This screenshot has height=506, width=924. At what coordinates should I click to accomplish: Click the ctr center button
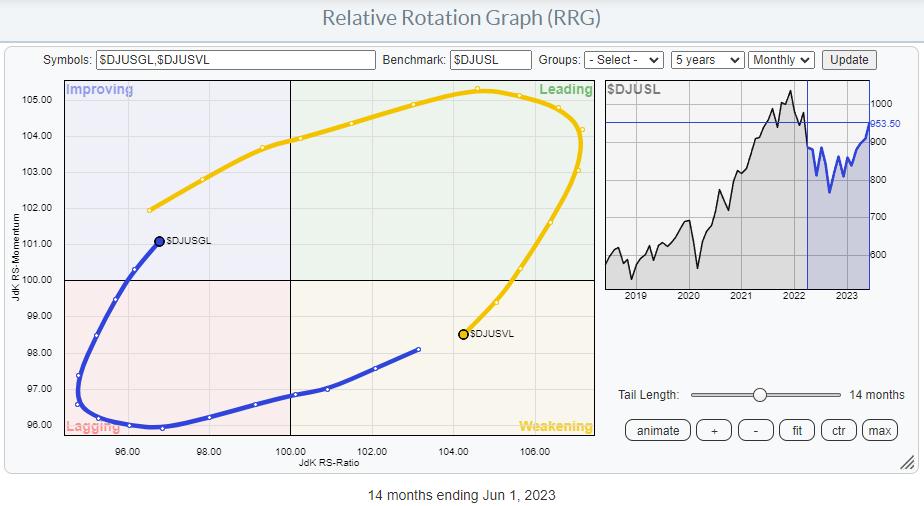tap(838, 430)
